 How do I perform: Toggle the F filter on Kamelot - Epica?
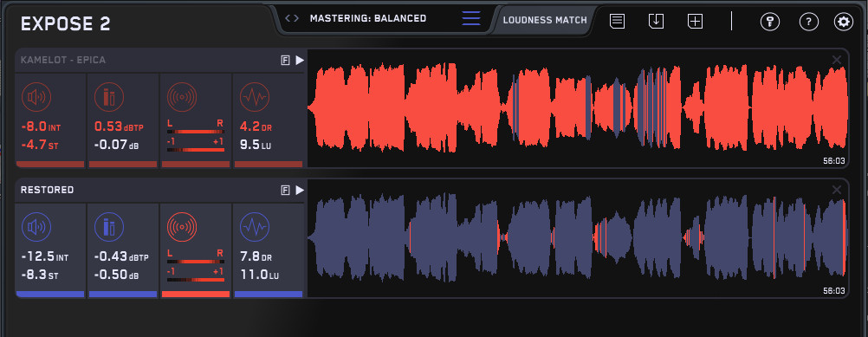(286, 61)
